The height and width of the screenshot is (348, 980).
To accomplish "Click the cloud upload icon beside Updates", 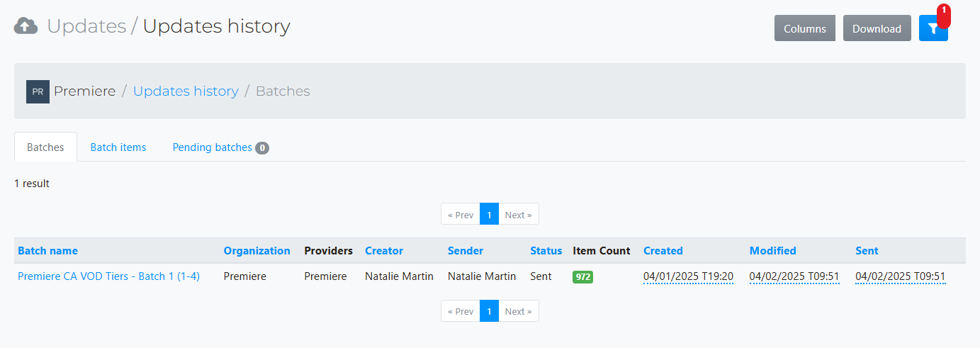I will click(26, 26).
